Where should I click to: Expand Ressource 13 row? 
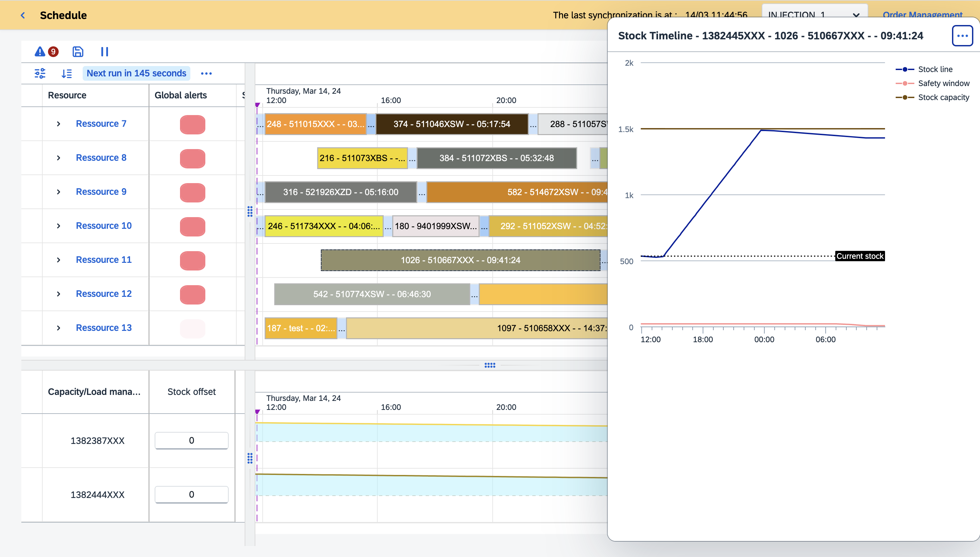pyautogui.click(x=58, y=328)
